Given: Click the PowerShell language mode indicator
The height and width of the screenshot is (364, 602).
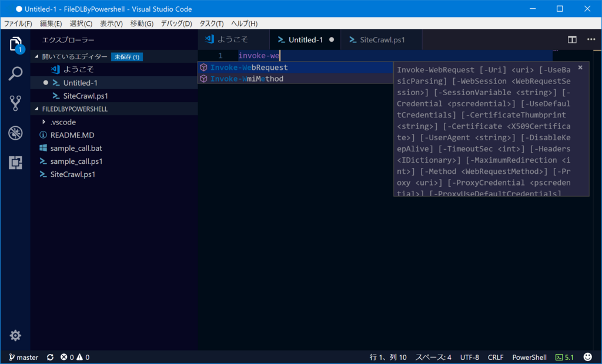Looking at the screenshot, I should coord(529,357).
